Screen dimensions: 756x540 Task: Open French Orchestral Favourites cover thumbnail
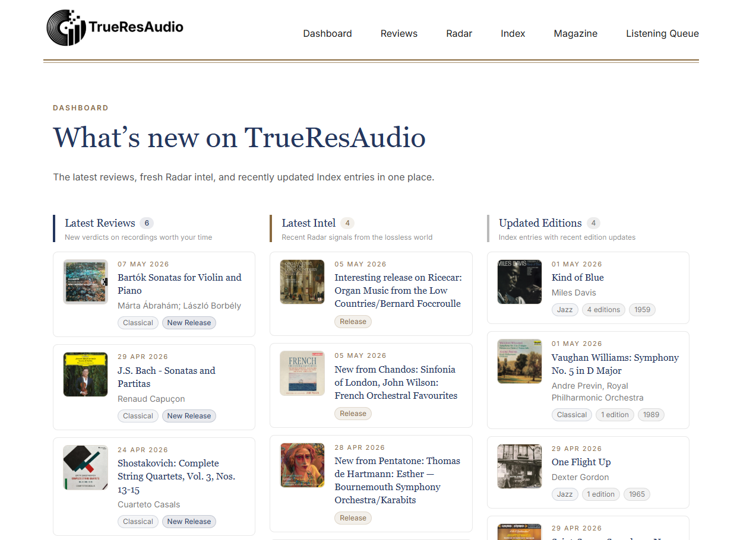302,373
